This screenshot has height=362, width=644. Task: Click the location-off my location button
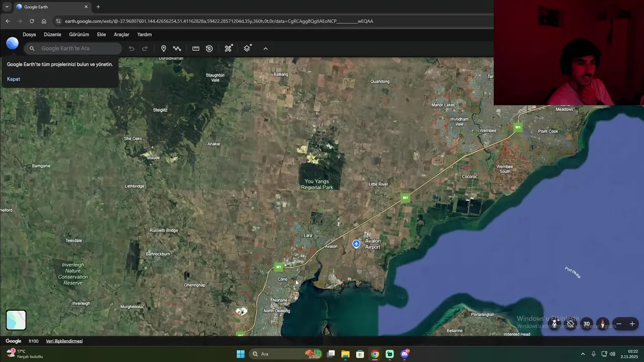(570, 324)
